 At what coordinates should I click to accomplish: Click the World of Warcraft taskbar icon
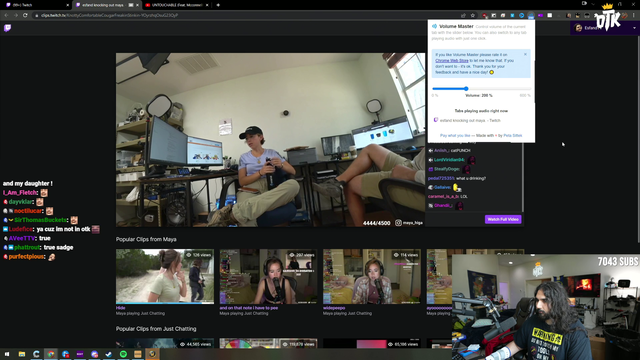tap(152, 354)
